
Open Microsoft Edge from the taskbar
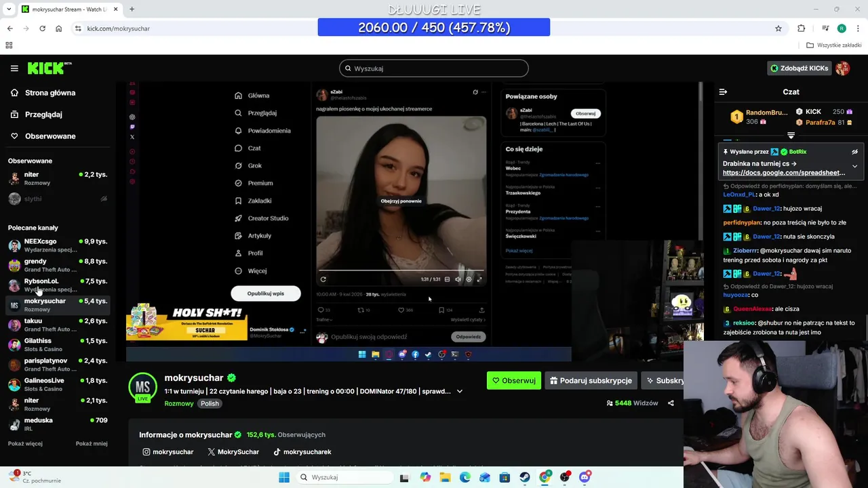click(465, 477)
